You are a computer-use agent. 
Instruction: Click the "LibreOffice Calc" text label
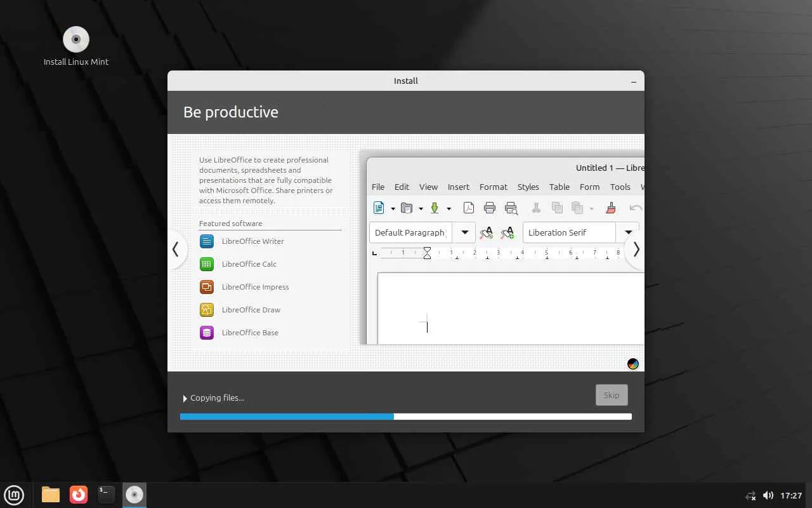249,264
